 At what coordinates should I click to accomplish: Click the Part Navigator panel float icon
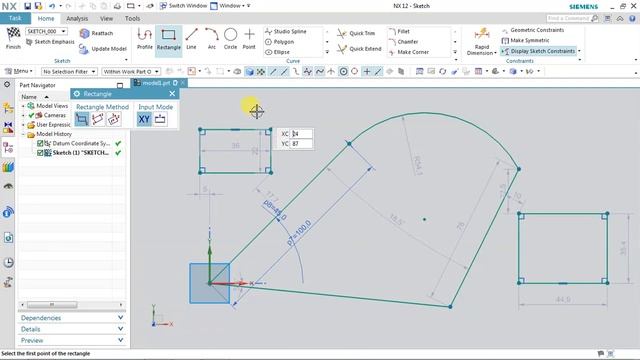pyautogui.click(x=120, y=85)
